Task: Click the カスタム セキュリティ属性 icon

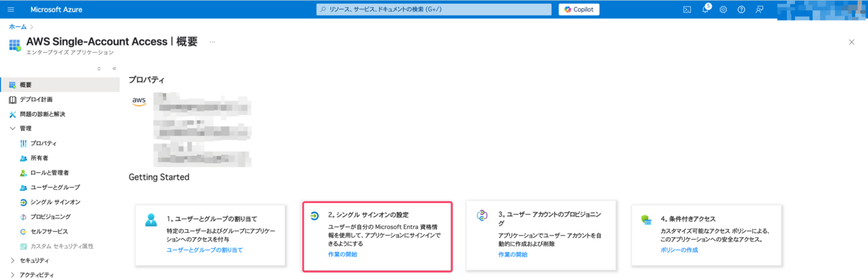Action: click(x=24, y=246)
